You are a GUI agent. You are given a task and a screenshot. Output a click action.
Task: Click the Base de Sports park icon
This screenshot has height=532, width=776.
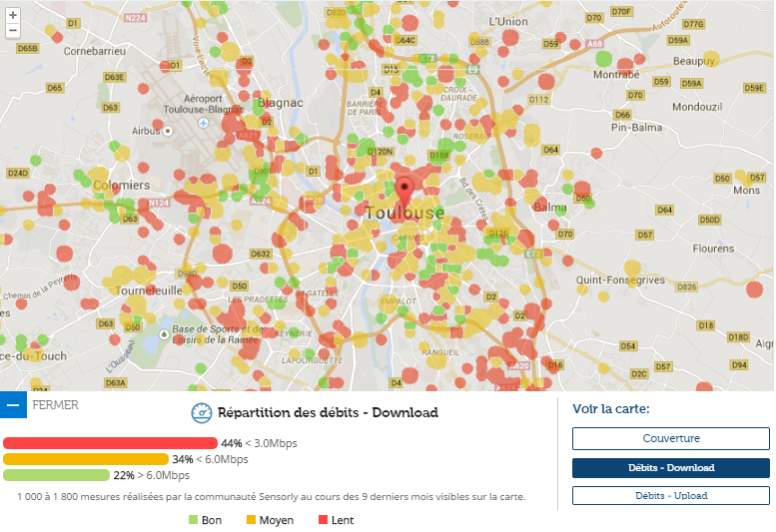point(164,334)
